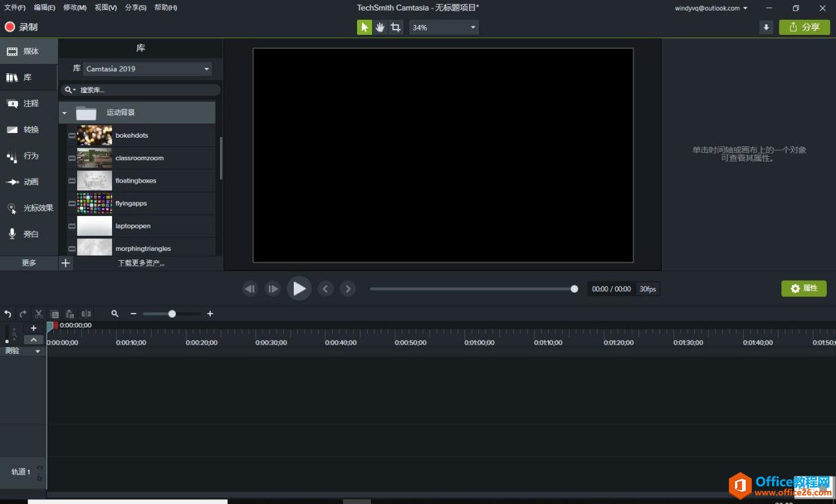Click the download arrow icon beside 分享

(766, 27)
